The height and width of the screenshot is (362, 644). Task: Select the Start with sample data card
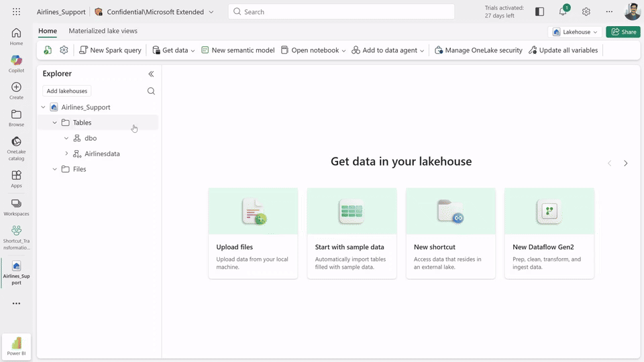(x=352, y=233)
